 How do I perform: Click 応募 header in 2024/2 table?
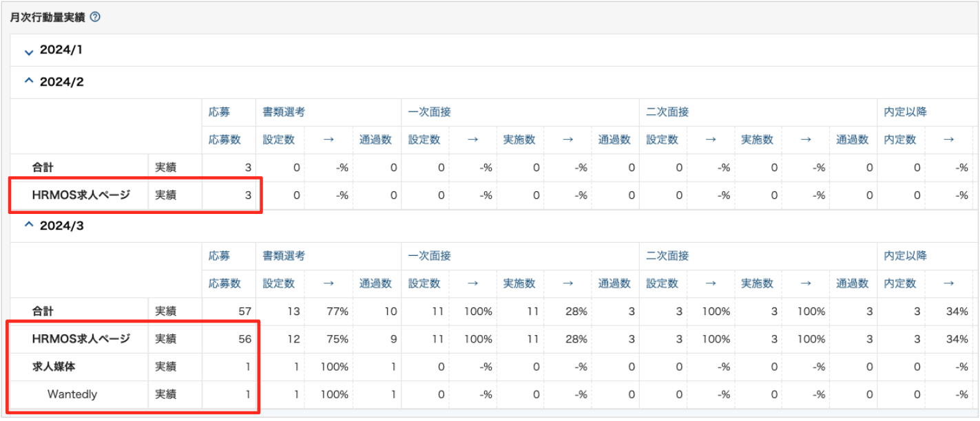220,111
